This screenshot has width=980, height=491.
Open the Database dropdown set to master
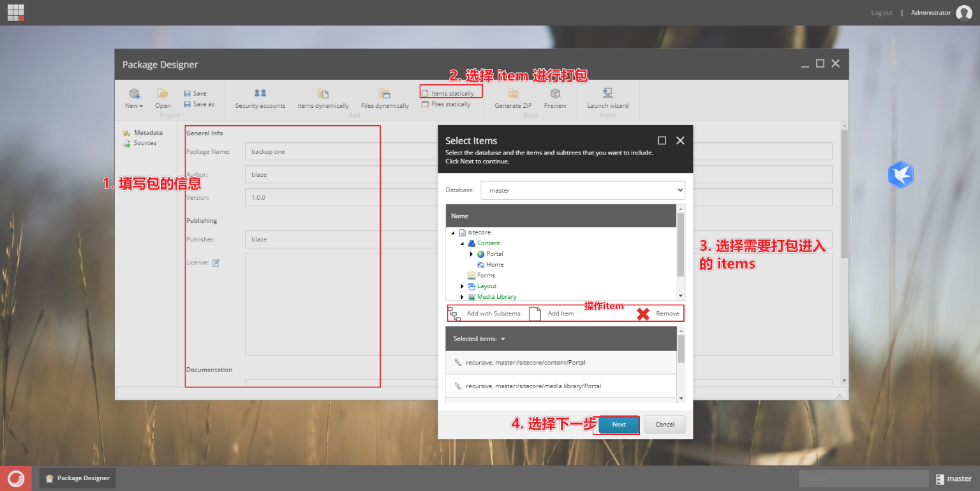pos(583,190)
